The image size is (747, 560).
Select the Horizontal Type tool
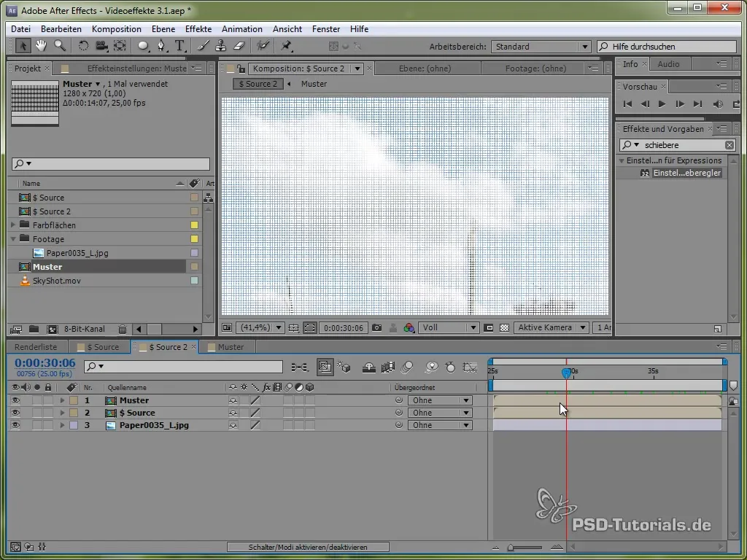point(179,46)
